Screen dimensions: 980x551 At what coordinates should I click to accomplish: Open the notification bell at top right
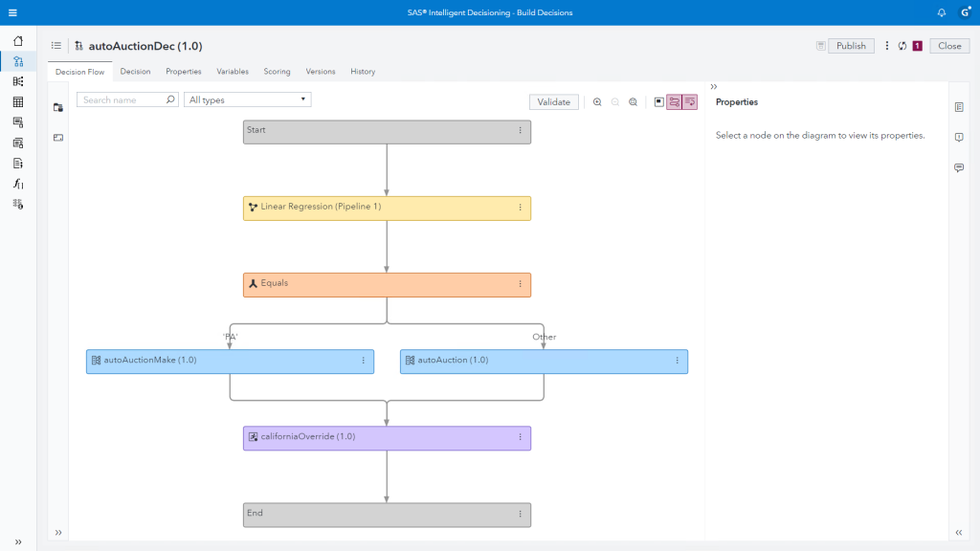pos(941,11)
